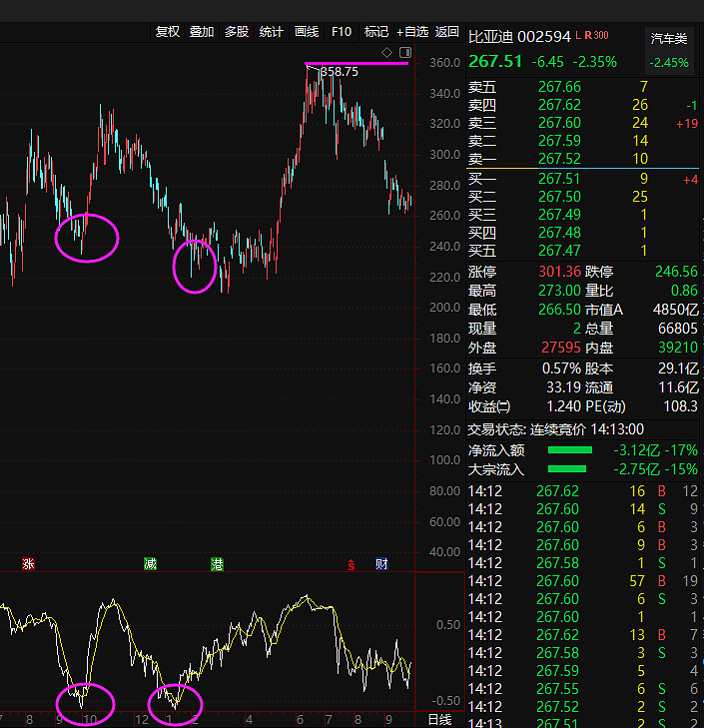The image size is (704, 728).
Task: Click the 流通 value 11.6亿
Action: click(678, 387)
